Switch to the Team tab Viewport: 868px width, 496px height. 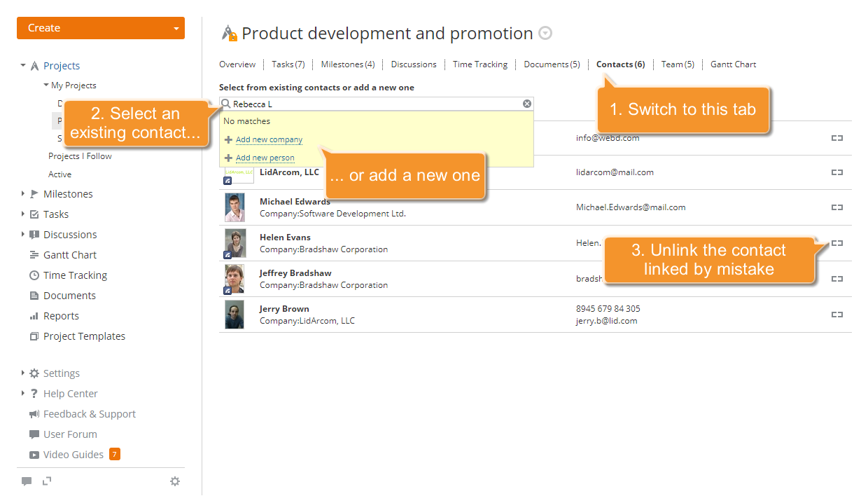[x=677, y=64]
